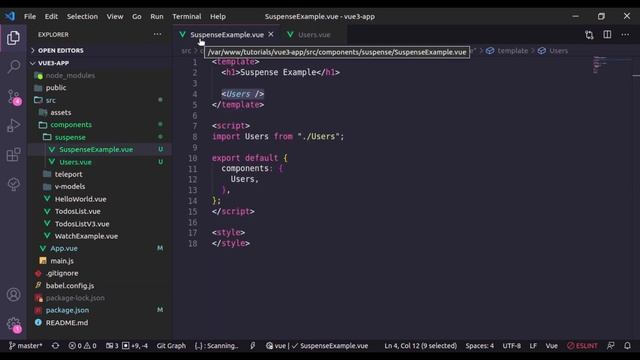Open the Extensions view
This screenshot has width=640, height=360.
[x=13, y=155]
